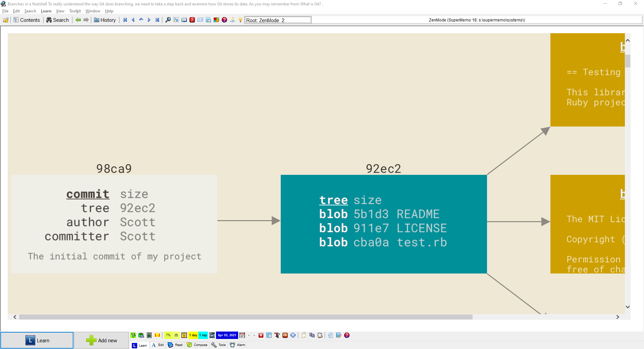
Task: Open the Toolkit menu
Action: coord(75,11)
